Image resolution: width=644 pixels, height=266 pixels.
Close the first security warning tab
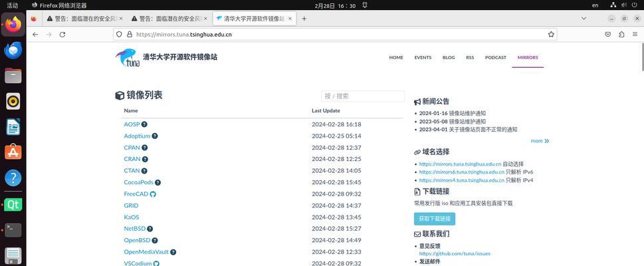point(121,19)
